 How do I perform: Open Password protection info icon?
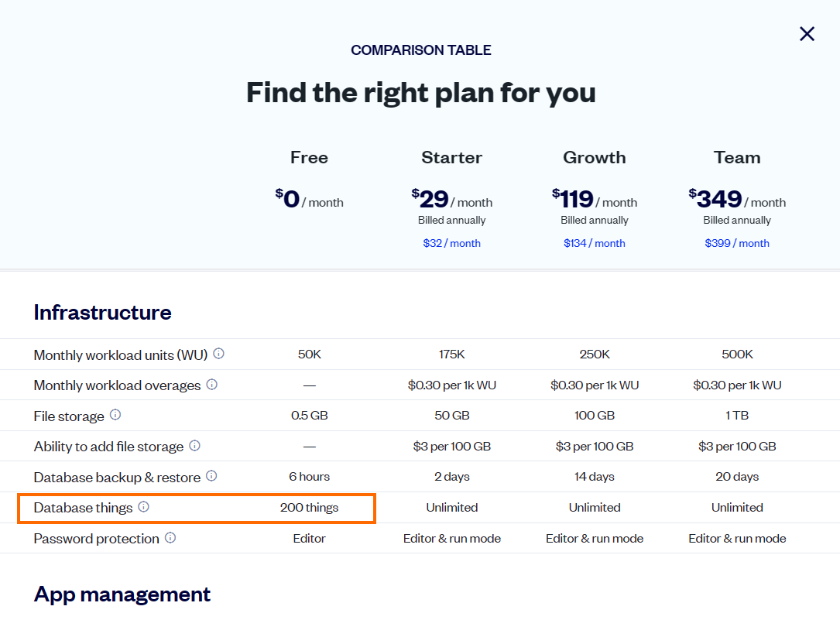(x=170, y=537)
